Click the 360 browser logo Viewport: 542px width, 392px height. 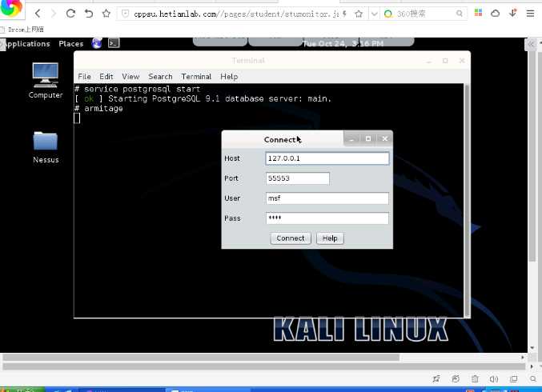[11, 8]
